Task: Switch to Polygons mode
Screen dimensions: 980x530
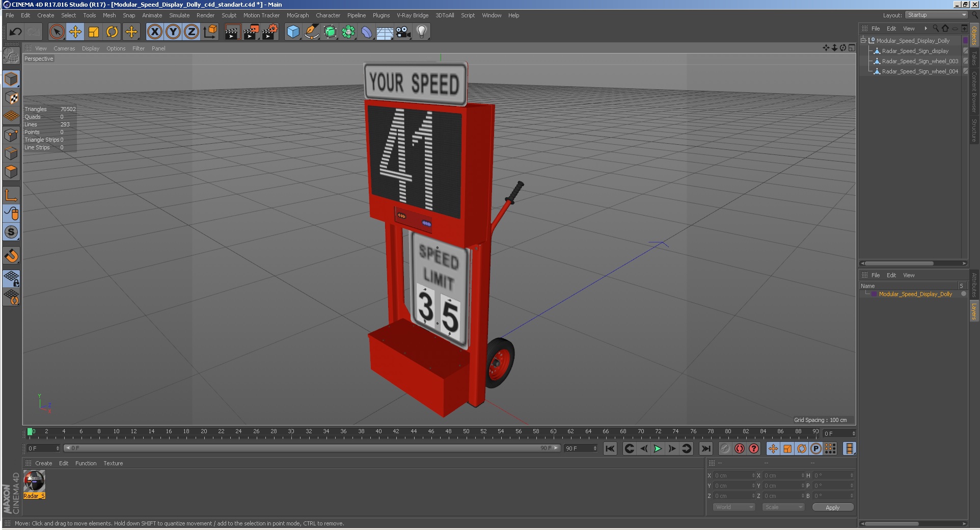Action: [11, 172]
